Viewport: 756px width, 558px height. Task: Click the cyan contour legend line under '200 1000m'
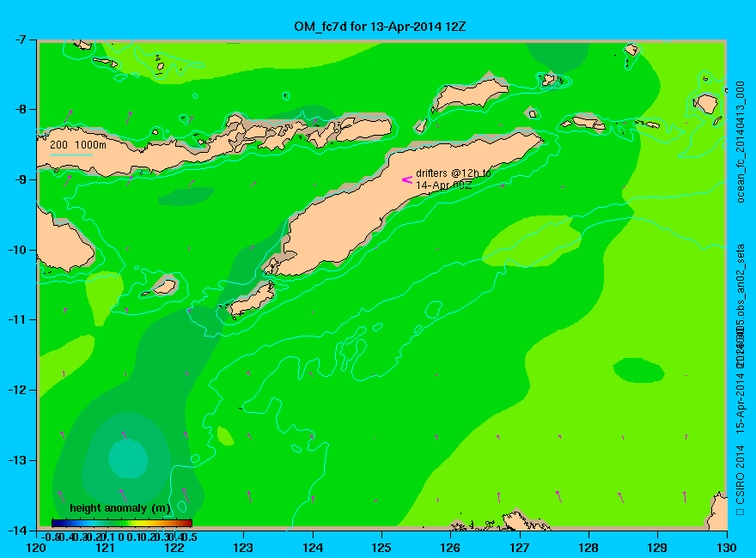click(70, 155)
